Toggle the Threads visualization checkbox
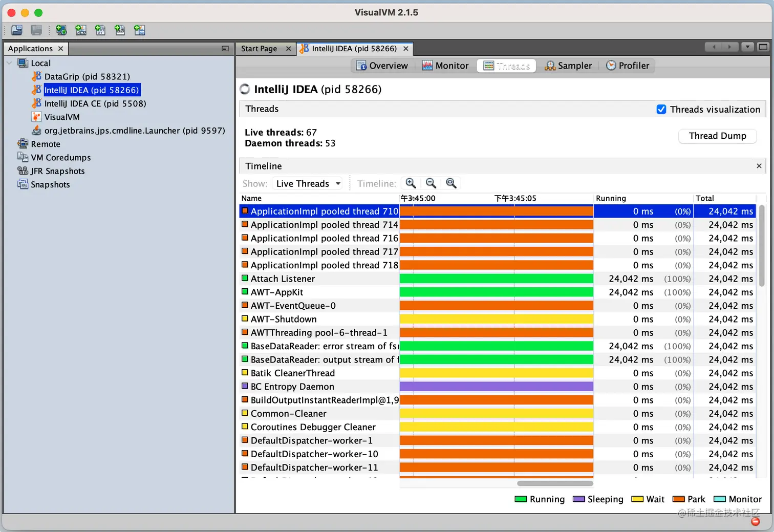 (661, 109)
